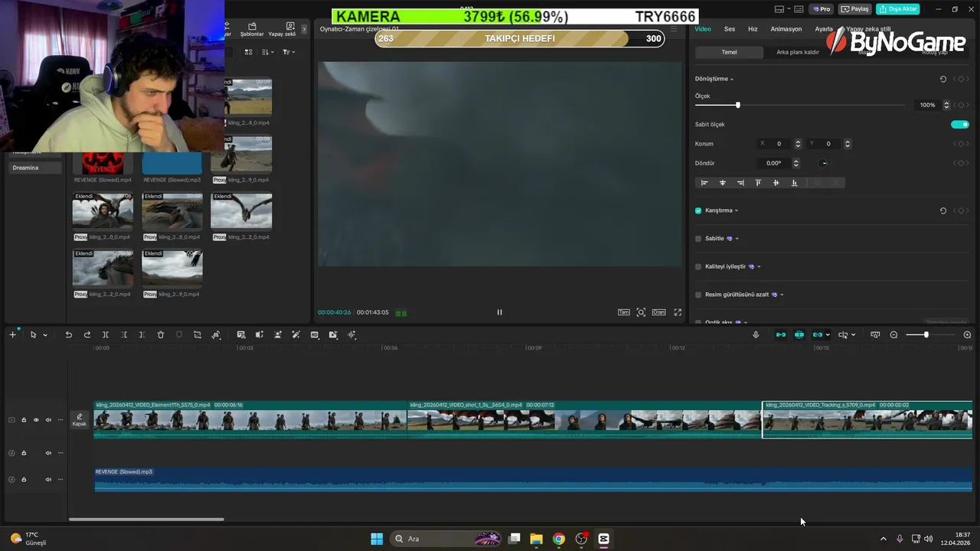Click the Paylaş share button
The width and height of the screenshot is (980, 551).
click(855, 9)
